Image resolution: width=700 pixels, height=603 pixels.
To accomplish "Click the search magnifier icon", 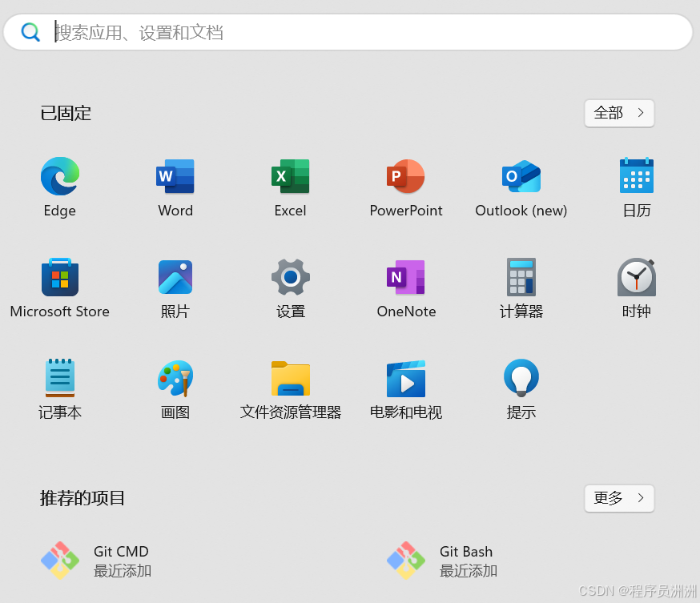I will 30,32.
